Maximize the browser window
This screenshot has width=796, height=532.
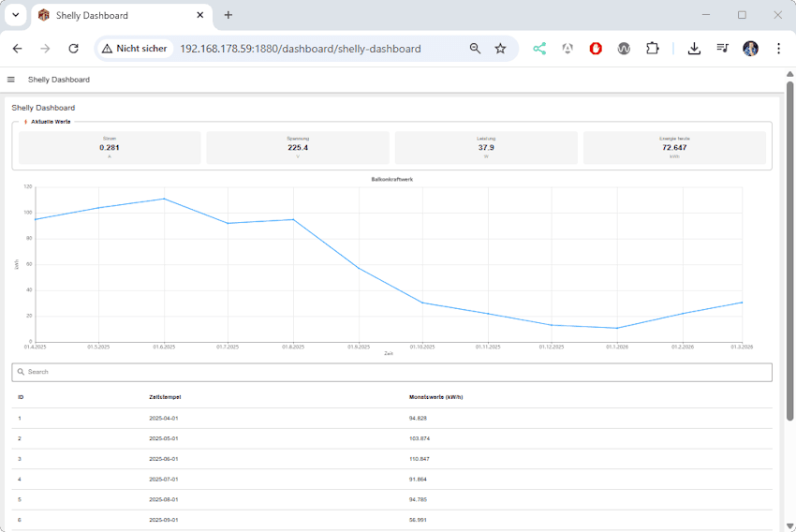pos(742,15)
